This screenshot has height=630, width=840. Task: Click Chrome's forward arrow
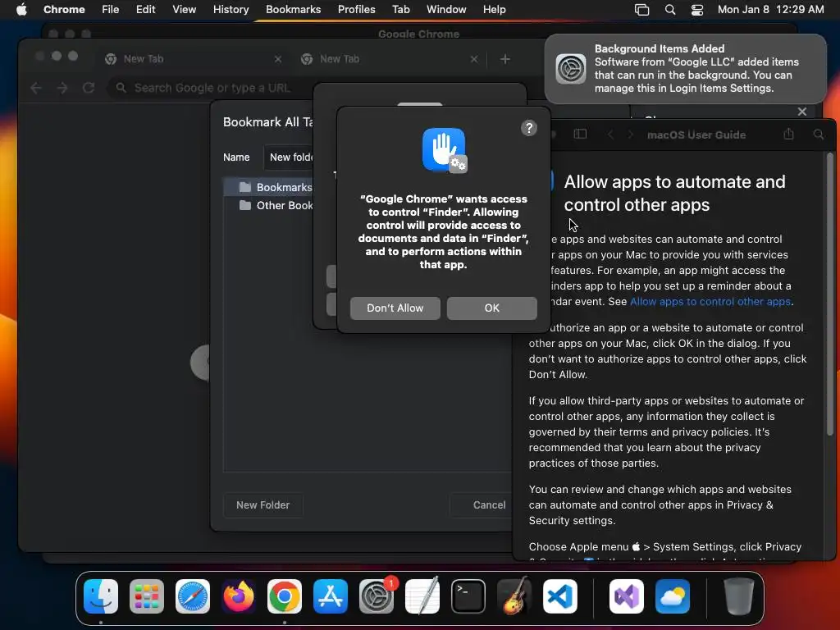pyautogui.click(x=62, y=88)
